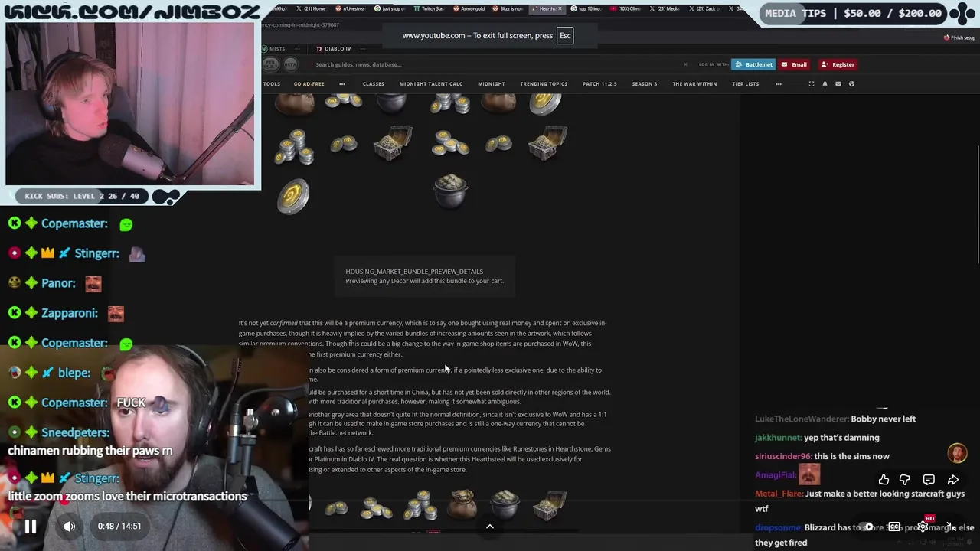Open the Wowhead notifications bell

(x=825, y=84)
